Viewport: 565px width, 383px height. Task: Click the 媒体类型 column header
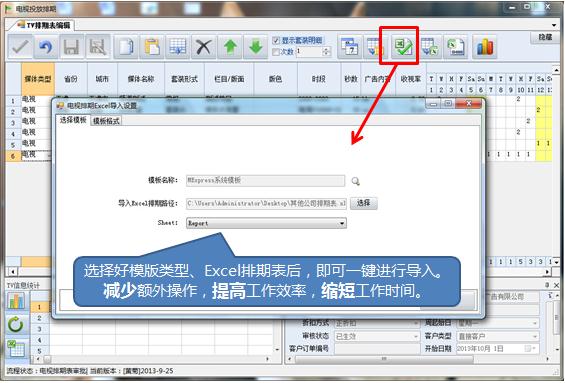coord(38,79)
